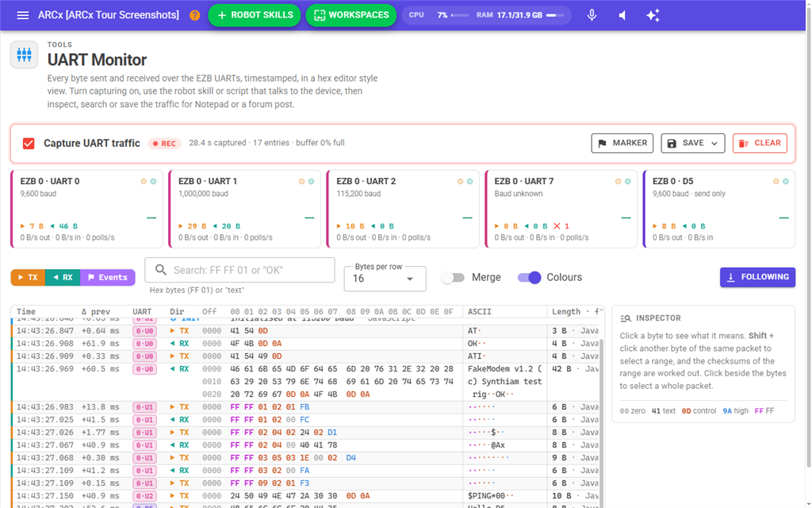Toggle the TX filter tab

[28, 277]
